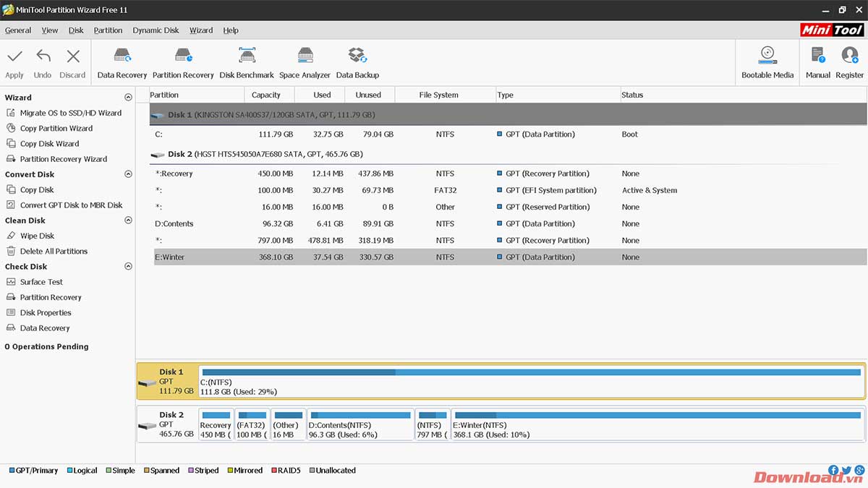Open the Data Recovery tool
Screen dimensions: 868x488
click(x=122, y=63)
